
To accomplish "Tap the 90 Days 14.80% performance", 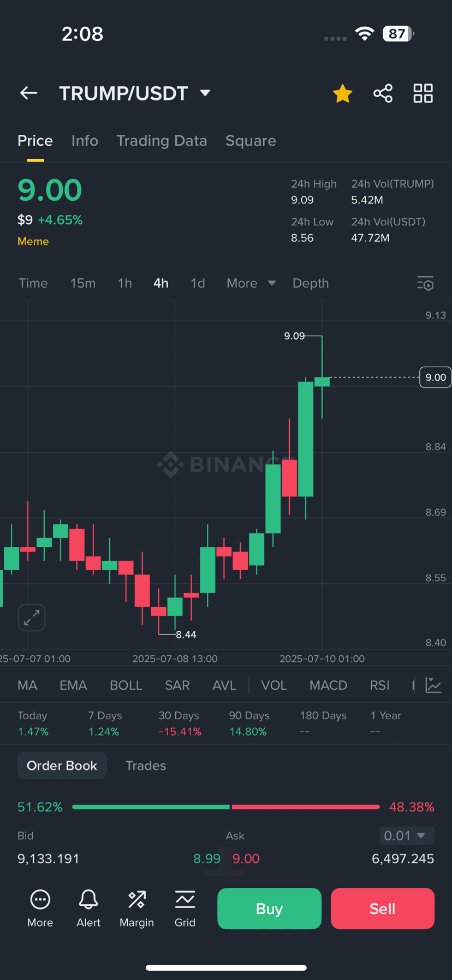I will [x=249, y=724].
